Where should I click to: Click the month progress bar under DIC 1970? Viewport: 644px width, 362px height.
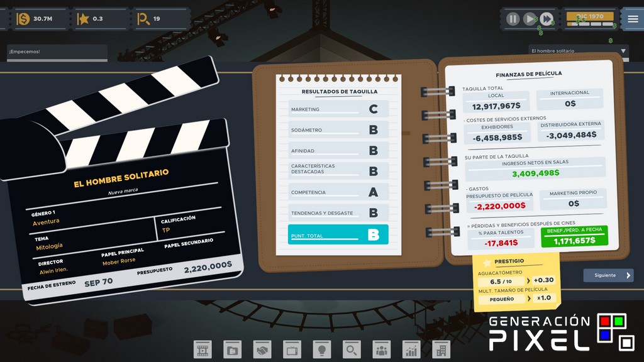pos(589,25)
